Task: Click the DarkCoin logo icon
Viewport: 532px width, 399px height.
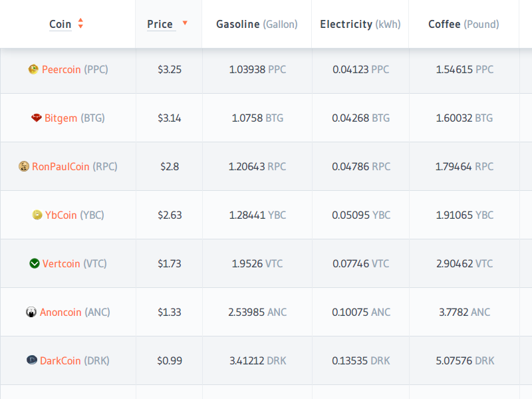Action: (x=31, y=360)
